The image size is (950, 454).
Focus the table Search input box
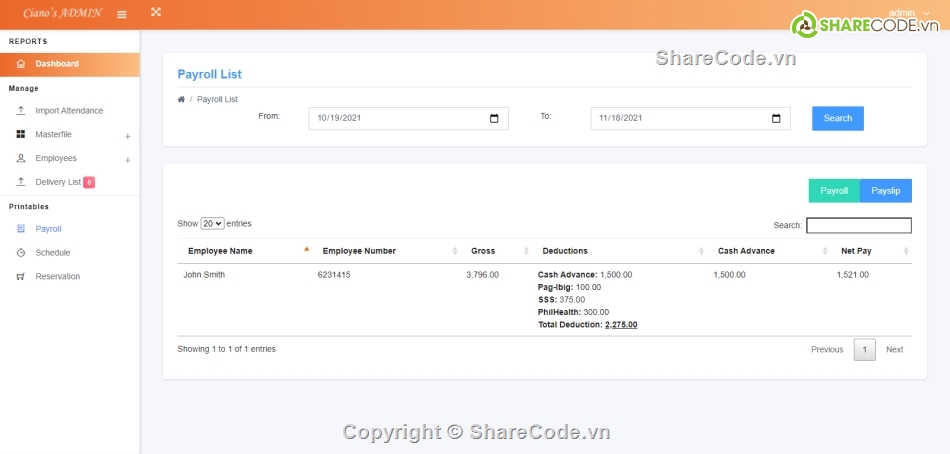pos(859,225)
